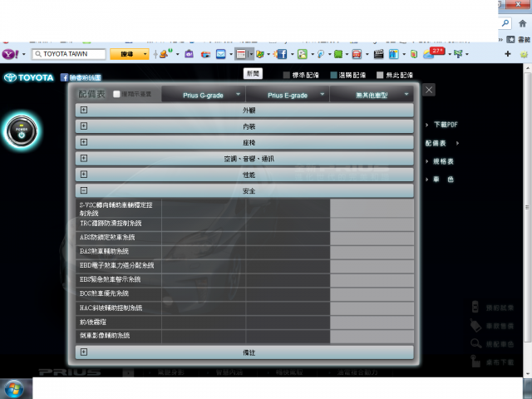Open dropdown arrow on yellow search button
The height and width of the screenshot is (399, 532).
(145, 54)
